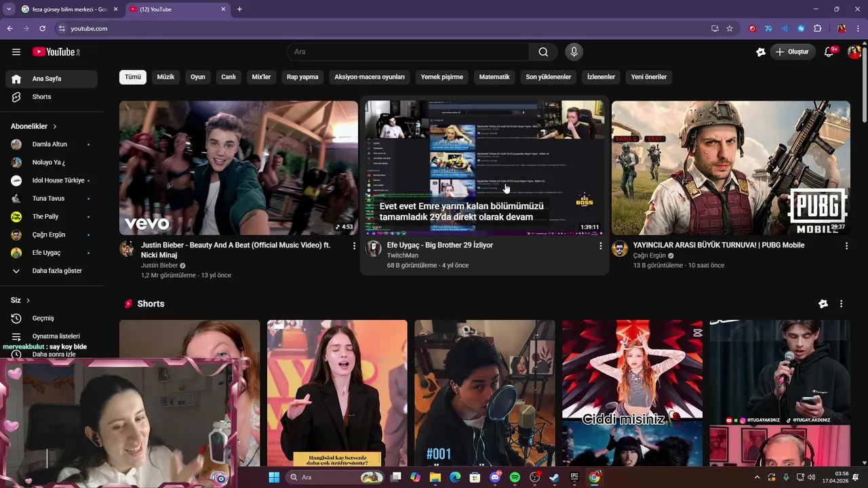Select the Oyun filter chip
The image size is (868, 488).
tap(197, 77)
